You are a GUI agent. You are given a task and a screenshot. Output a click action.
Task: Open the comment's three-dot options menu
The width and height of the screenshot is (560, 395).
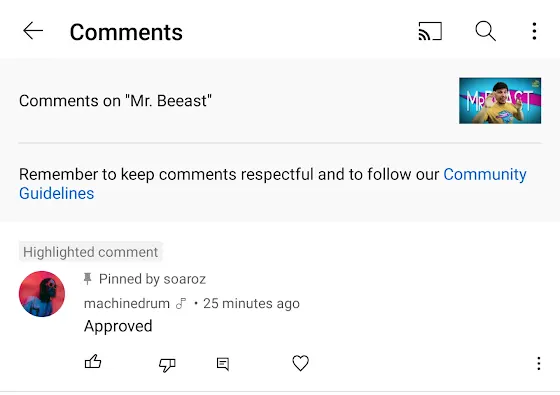pos(539,364)
